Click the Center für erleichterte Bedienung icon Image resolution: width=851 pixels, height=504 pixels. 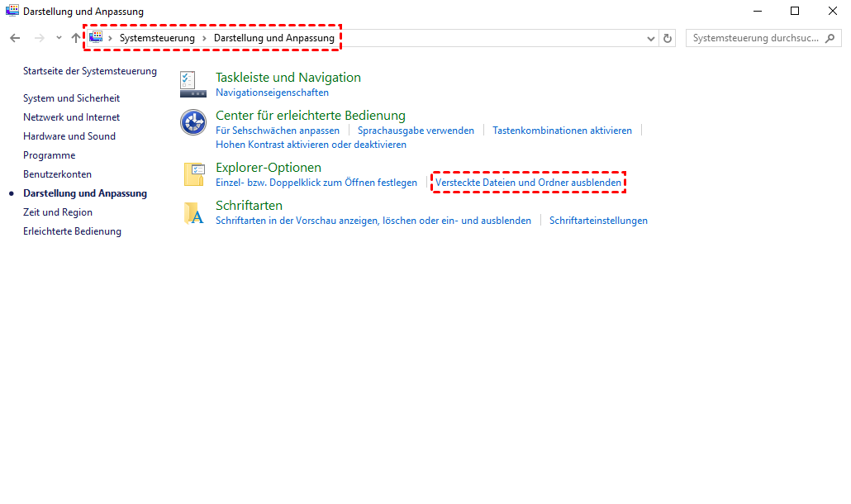click(x=193, y=122)
